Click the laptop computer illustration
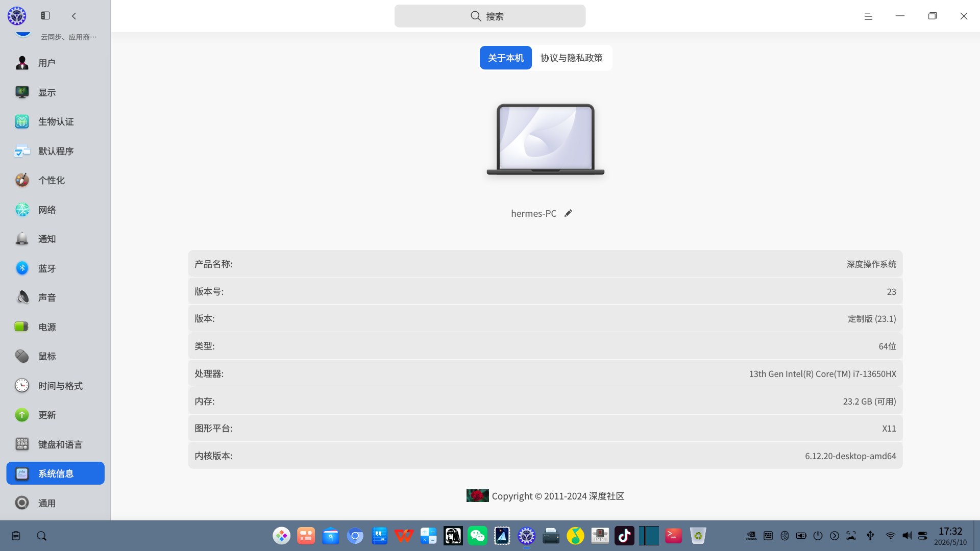980x551 pixels. [546, 139]
